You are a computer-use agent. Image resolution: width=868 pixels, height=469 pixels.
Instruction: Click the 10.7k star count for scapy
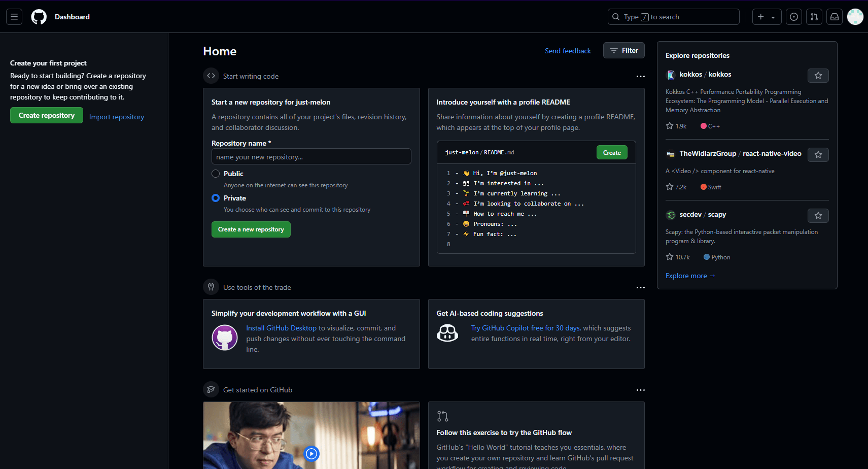678,257
